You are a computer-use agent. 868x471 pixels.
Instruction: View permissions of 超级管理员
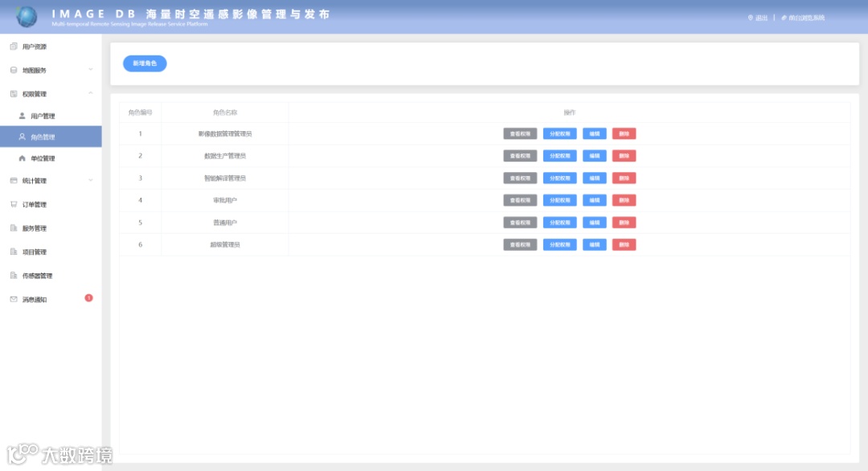click(520, 244)
